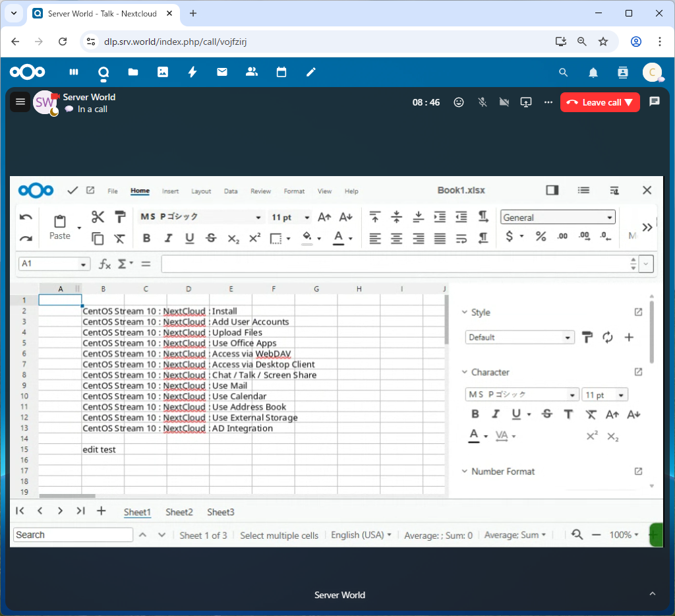Image resolution: width=675 pixels, height=616 pixels.
Task: Click Format as Currency dollar icon
Action: pyautogui.click(x=510, y=236)
